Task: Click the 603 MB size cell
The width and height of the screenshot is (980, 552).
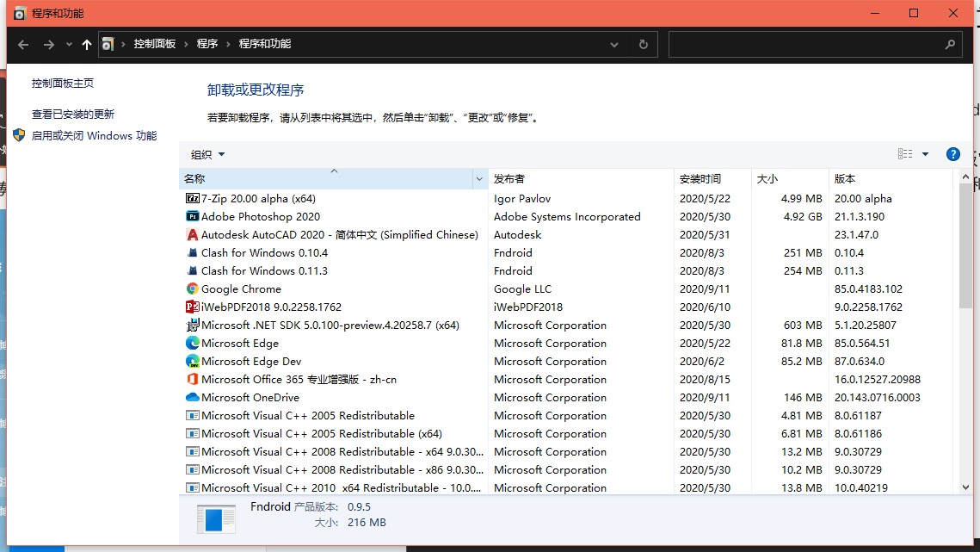Action: (803, 326)
